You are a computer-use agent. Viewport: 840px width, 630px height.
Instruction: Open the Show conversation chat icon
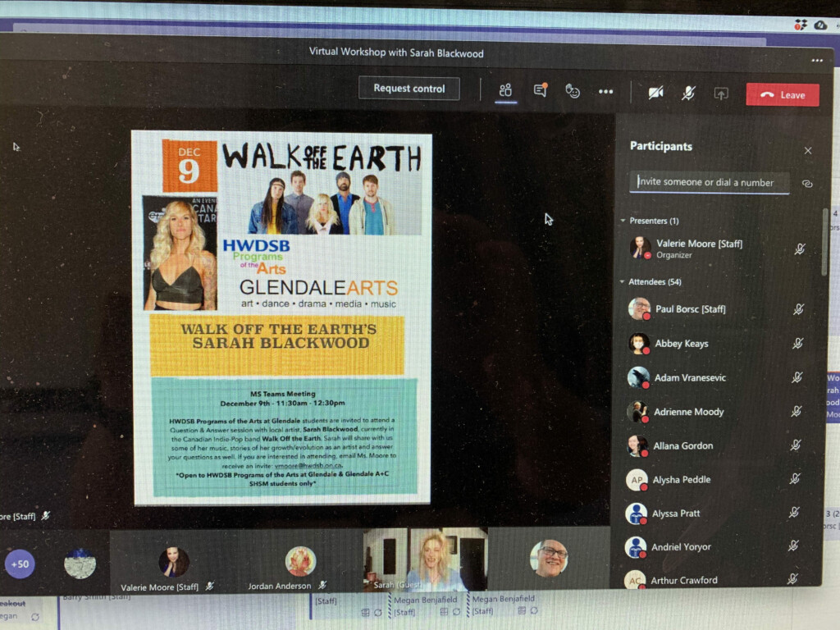click(540, 91)
